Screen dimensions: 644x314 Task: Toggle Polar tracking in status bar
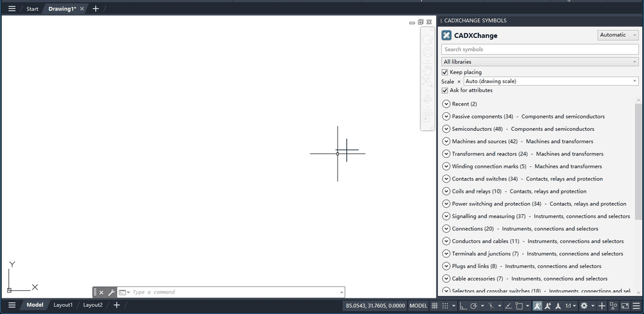(473, 306)
